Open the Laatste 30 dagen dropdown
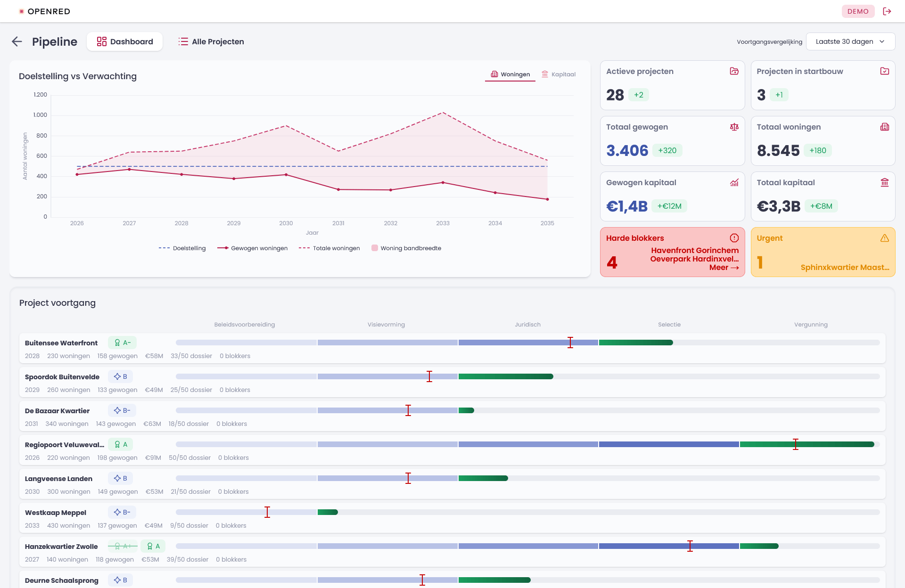The height and width of the screenshot is (588, 905). pyautogui.click(x=850, y=41)
